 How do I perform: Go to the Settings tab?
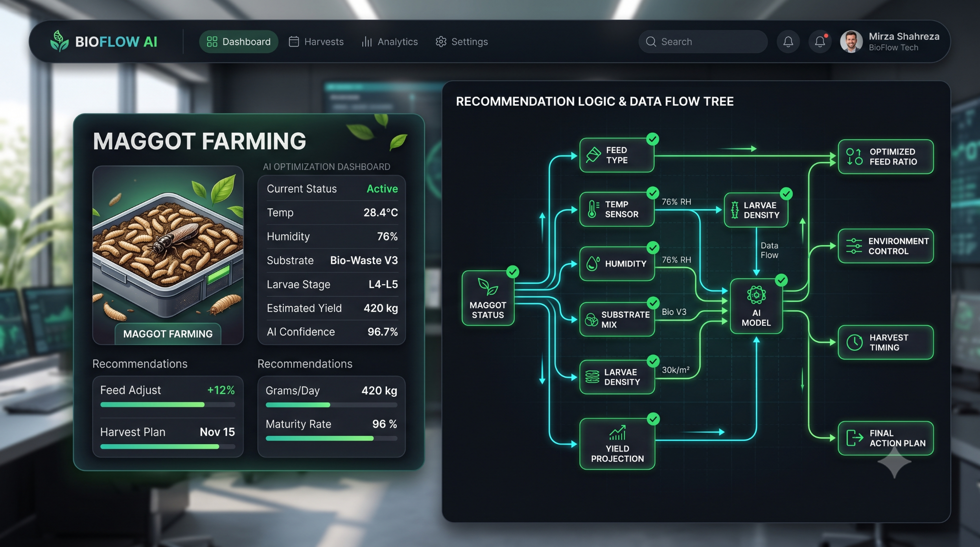pyautogui.click(x=462, y=42)
